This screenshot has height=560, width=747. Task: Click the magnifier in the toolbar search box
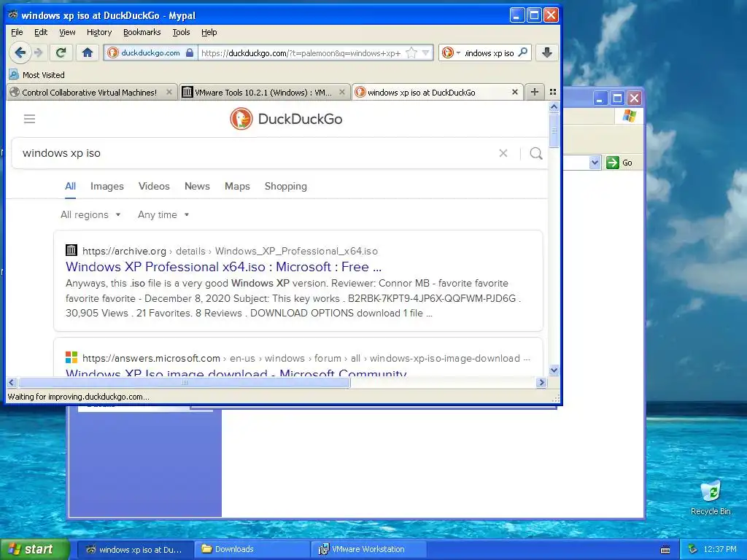[522, 52]
